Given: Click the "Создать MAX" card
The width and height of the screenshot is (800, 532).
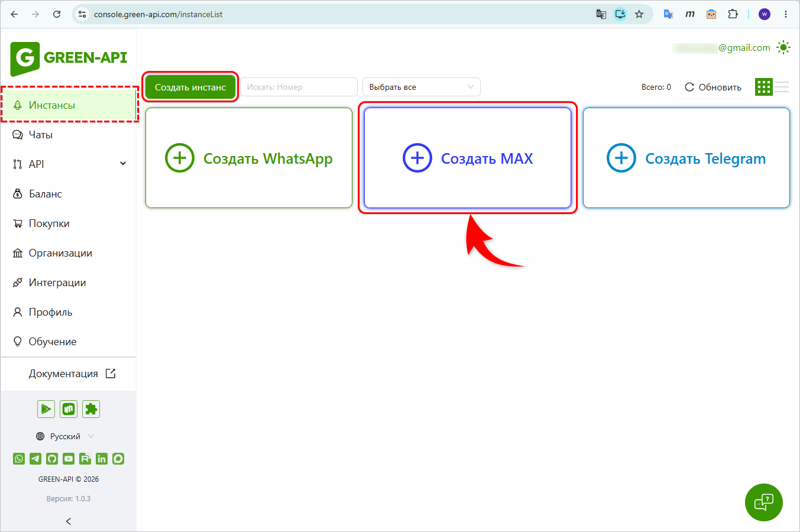Looking at the screenshot, I should (468, 158).
